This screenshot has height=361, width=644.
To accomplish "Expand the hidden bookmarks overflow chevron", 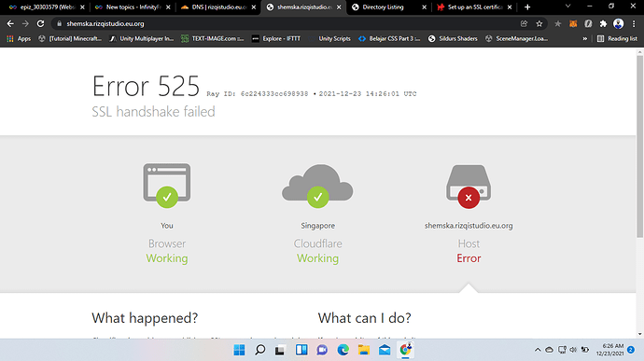I will pos(585,38).
